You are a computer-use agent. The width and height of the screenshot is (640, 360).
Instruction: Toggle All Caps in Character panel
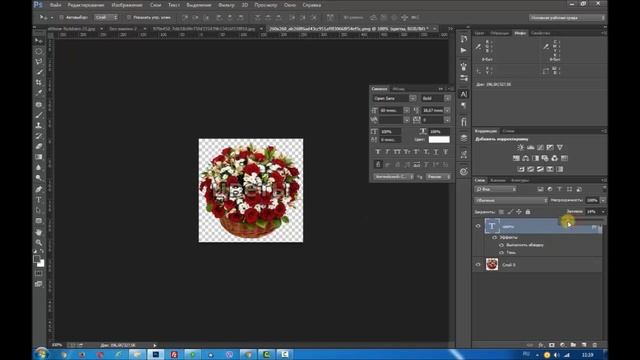(397, 152)
